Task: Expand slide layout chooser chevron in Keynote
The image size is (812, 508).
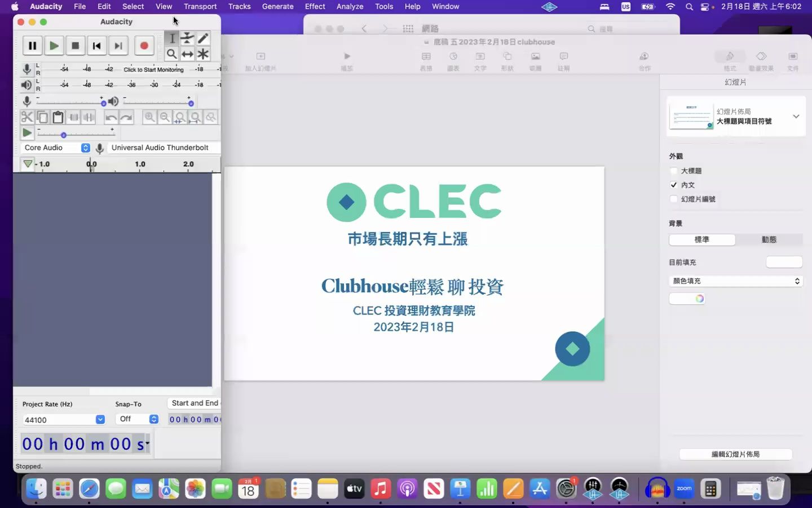Action: [796, 116]
